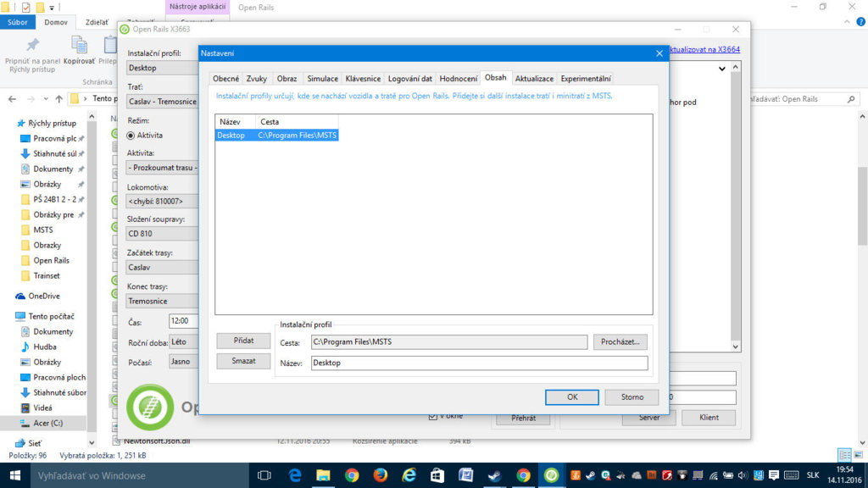Open the Počasí dropdown showing Jasno
The image size is (868, 488).
pyautogui.click(x=182, y=362)
